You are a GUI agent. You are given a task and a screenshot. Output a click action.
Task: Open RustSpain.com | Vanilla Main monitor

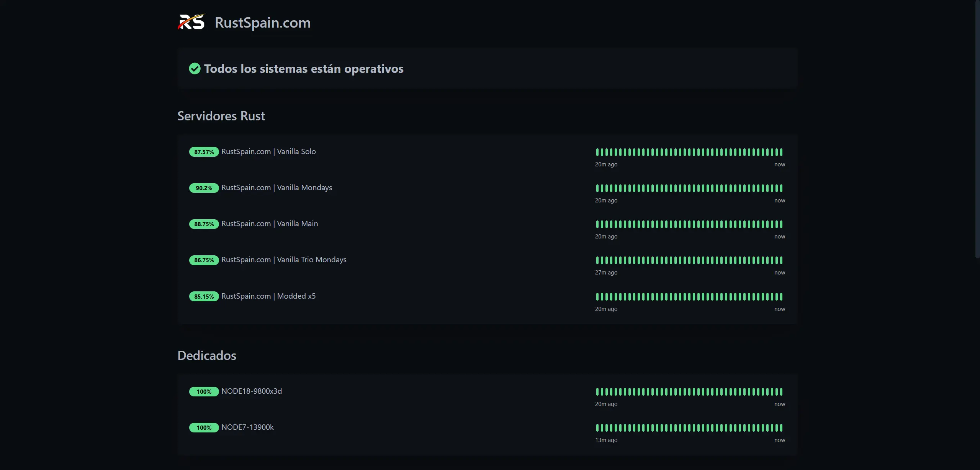pyautogui.click(x=270, y=223)
